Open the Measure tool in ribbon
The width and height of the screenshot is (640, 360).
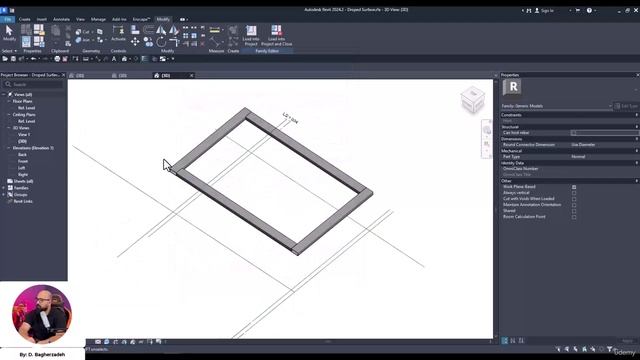tap(215, 30)
